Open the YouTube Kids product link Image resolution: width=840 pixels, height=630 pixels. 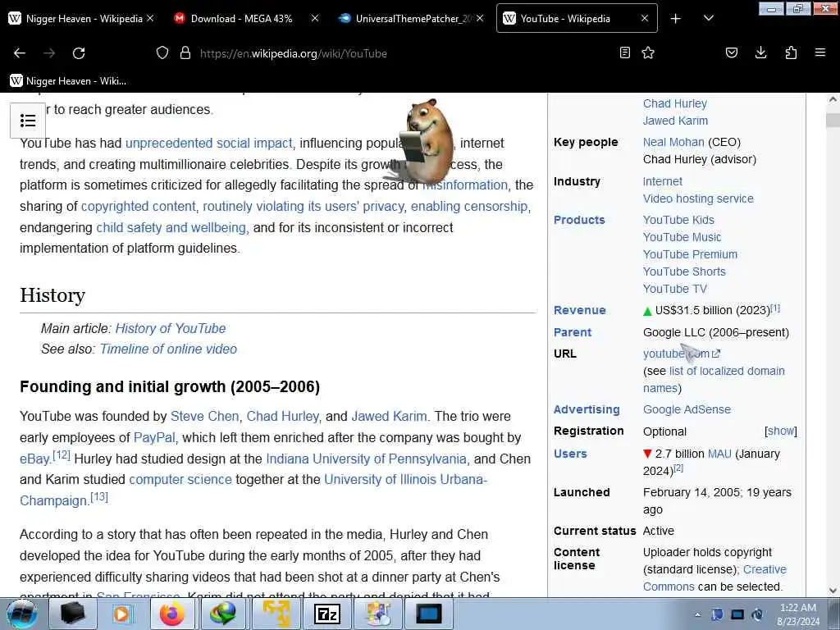[x=678, y=220]
